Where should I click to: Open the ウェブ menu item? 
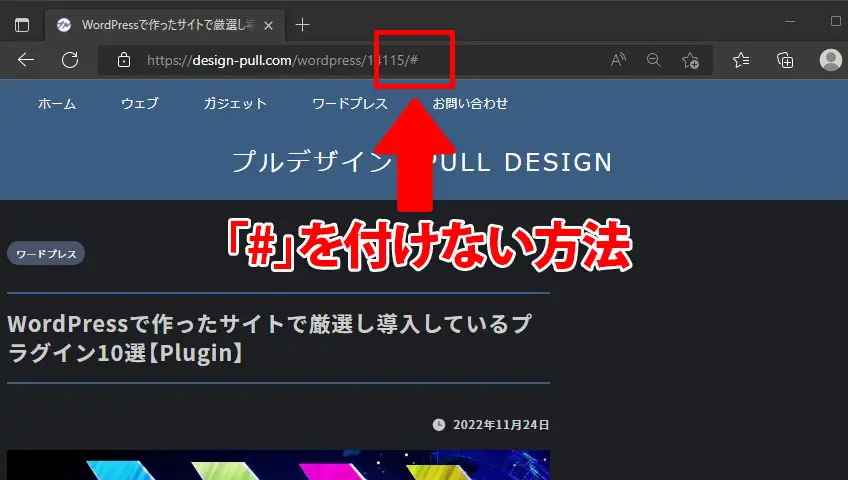coord(140,103)
